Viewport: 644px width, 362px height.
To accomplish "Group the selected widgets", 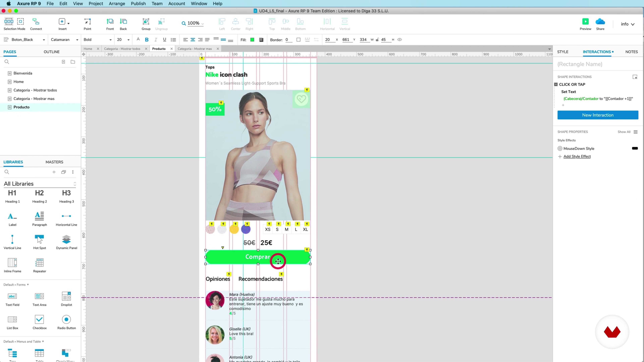I will pos(146,24).
